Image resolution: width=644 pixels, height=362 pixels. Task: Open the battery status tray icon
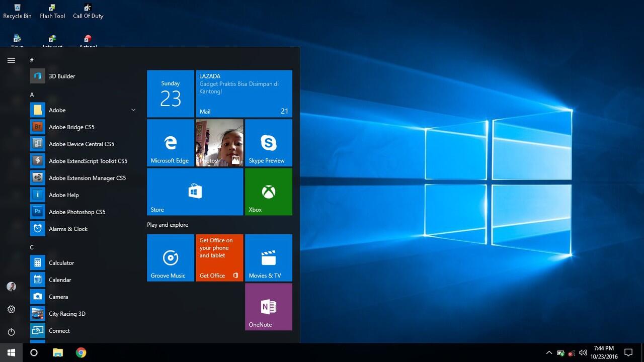pos(560,353)
